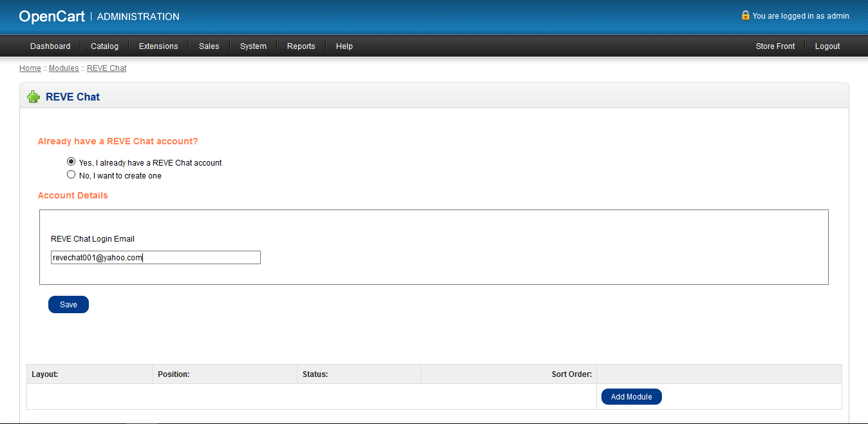
Task: Click the REVE Chat breadcrumb link
Action: coord(107,68)
